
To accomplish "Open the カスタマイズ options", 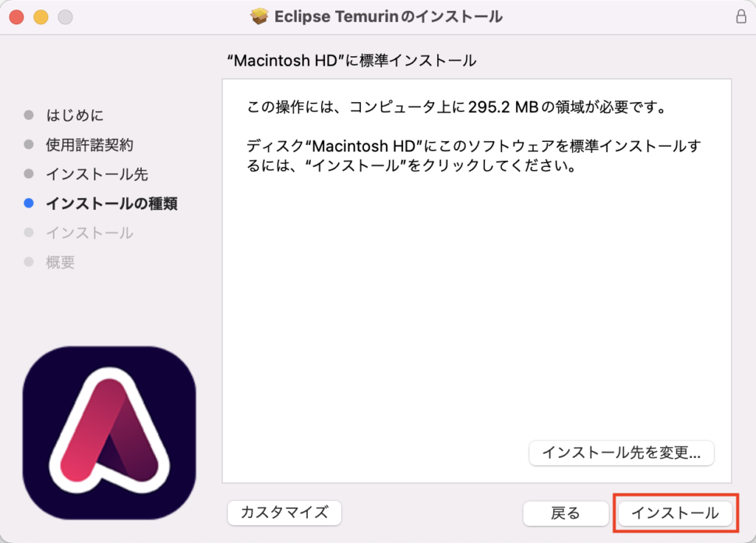I will pos(284,512).
